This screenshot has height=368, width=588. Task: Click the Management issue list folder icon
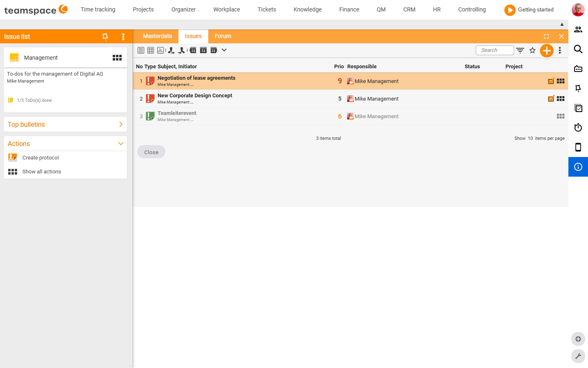(14, 58)
